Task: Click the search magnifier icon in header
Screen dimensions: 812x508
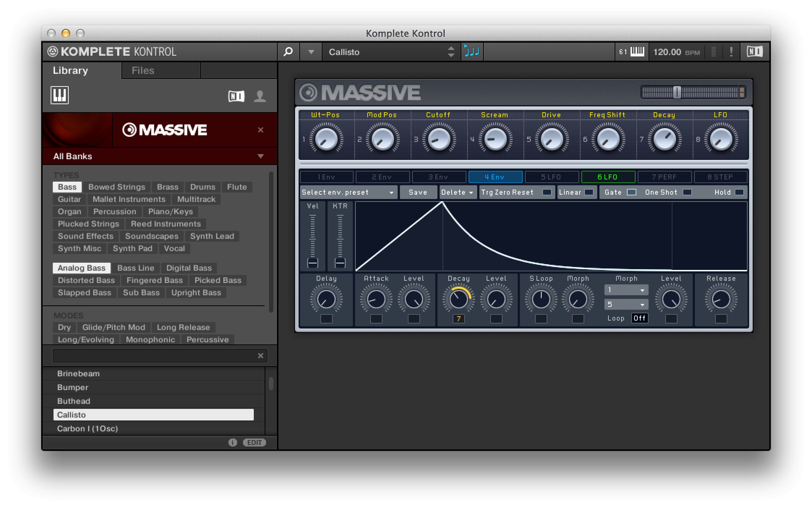Action: coord(288,52)
